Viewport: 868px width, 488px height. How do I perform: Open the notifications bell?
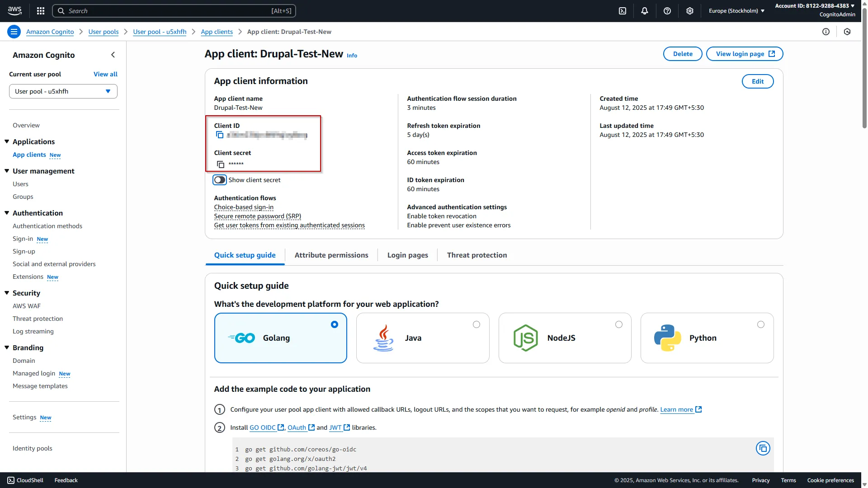pyautogui.click(x=645, y=11)
